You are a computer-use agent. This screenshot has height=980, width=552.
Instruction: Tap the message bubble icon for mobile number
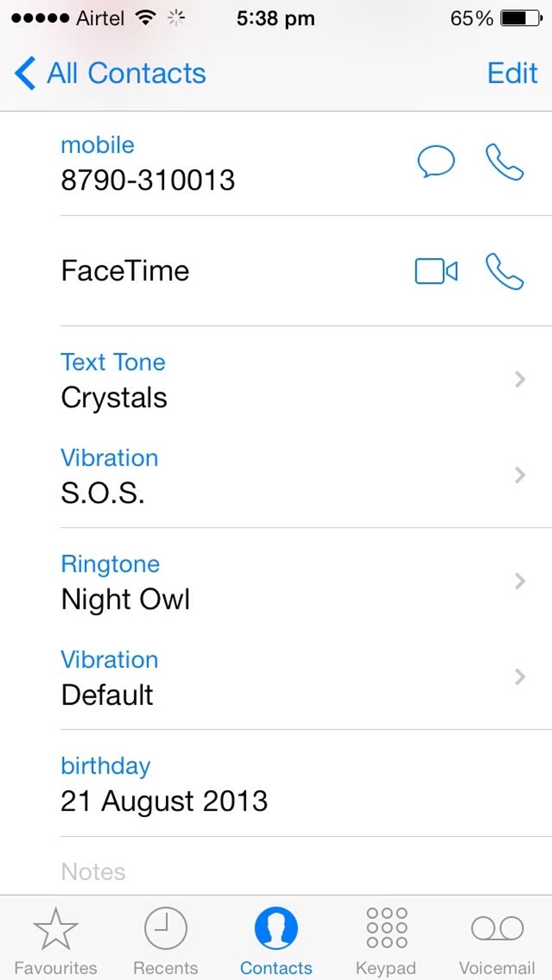(x=435, y=162)
